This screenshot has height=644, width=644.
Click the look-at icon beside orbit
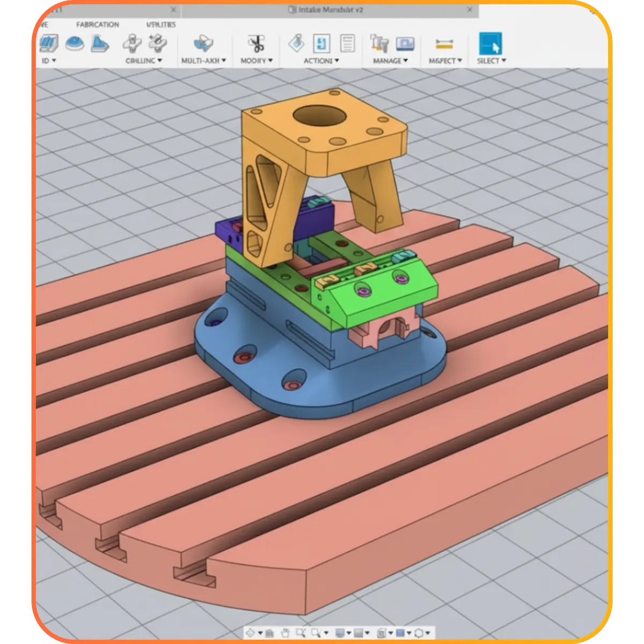(x=269, y=634)
